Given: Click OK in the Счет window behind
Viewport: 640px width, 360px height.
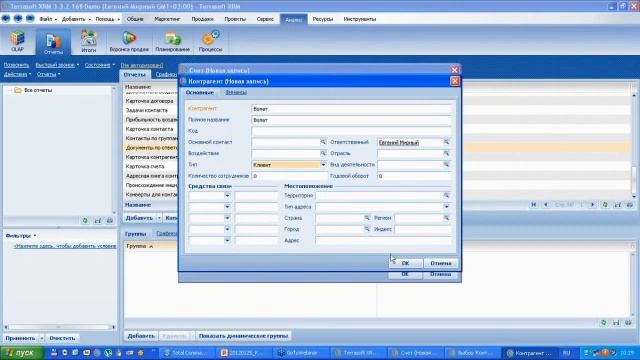Looking at the screenshot, I should click(405, 274).
